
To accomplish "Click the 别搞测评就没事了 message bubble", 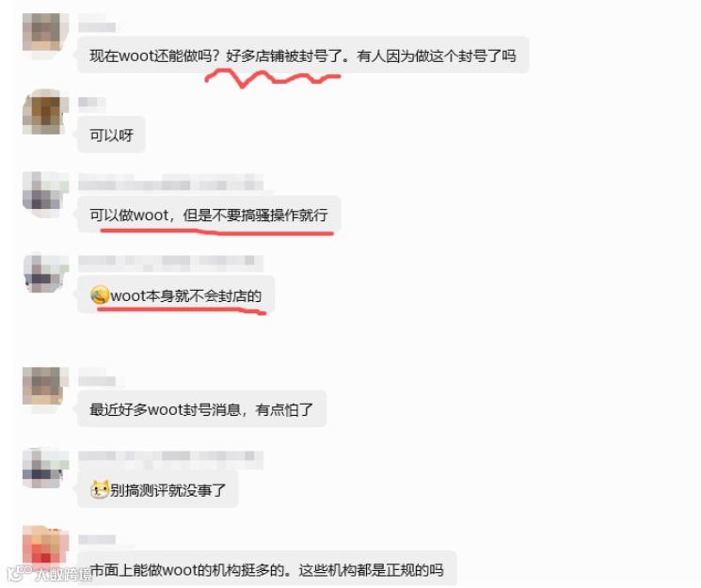I will 158,489.
